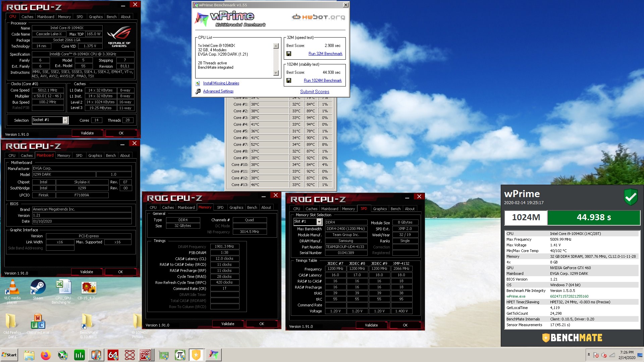Viewport: 644px width, 362px height.
Task: Open Mainboard tab in SPD CPU-Z window
Action: (330, 209)
